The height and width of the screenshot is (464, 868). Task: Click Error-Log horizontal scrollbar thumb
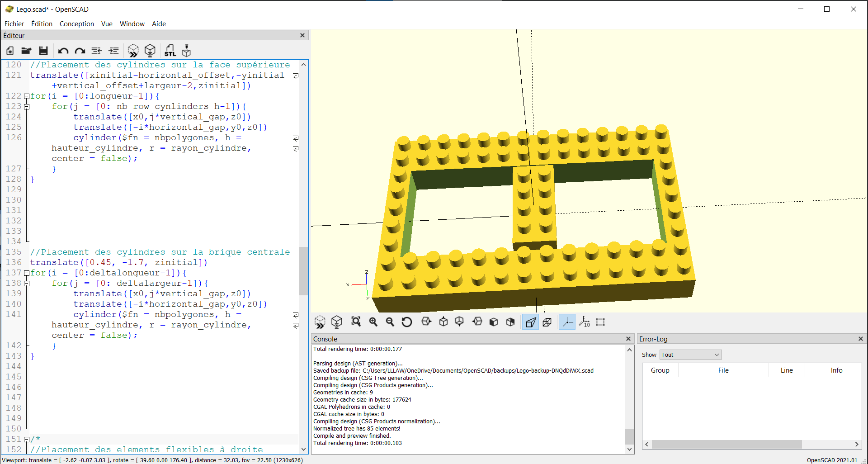coord(726,444)
